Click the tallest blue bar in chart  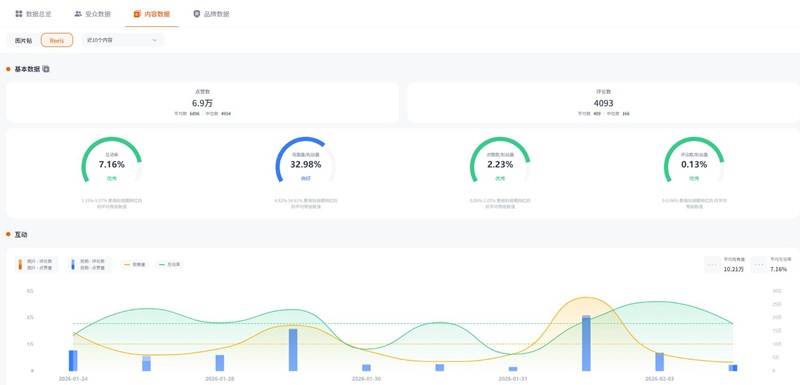pos(586,343)
